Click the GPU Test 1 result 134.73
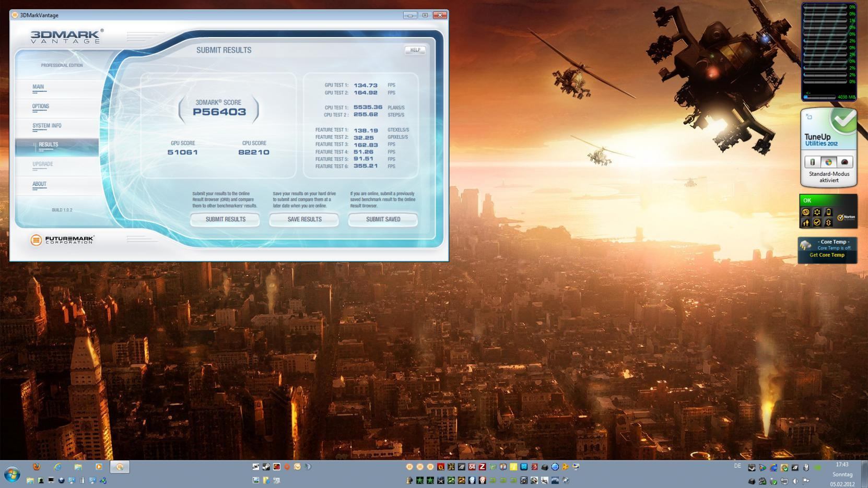Screen dimensions: 868x488 click(366, 85)
